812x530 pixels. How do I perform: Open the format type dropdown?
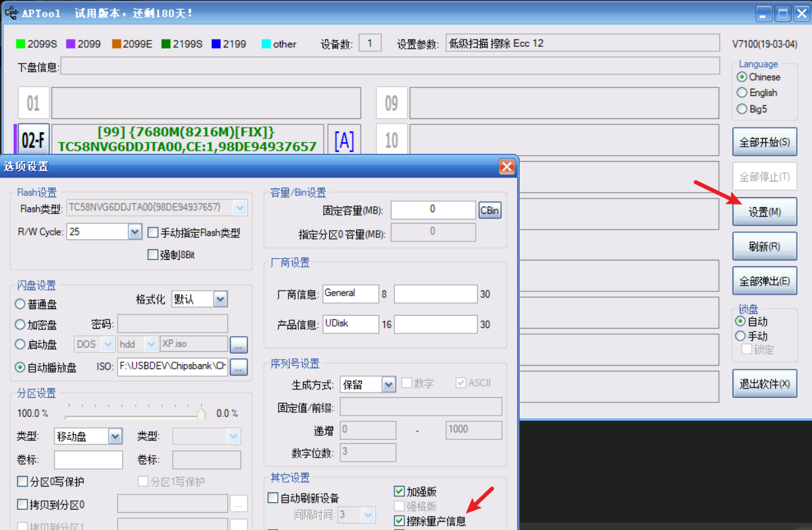(220, 299)
